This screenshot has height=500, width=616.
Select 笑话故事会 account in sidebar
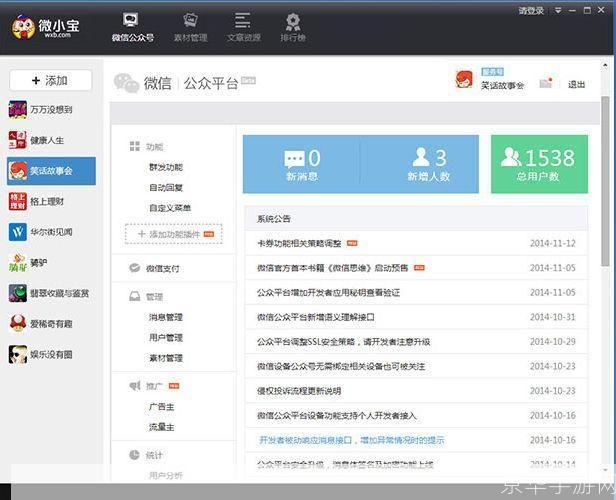click(51, 171)
